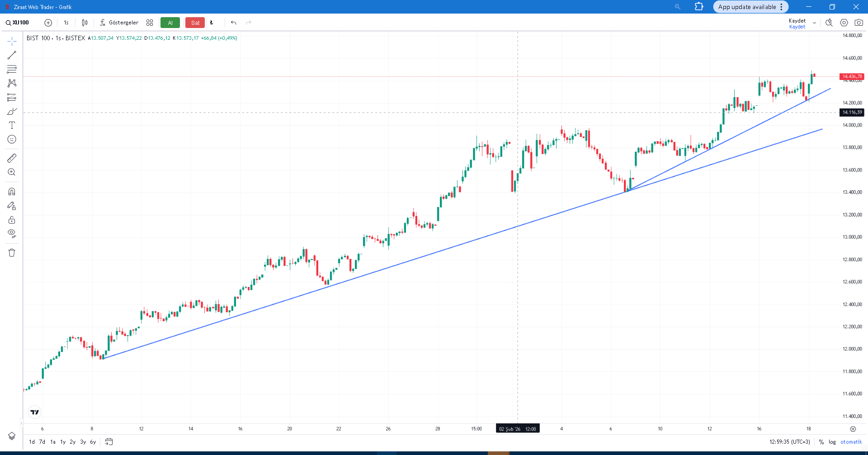Select the trend line drawing tool
The width and height of the screenshot is (868, 455).
point(12,55)
